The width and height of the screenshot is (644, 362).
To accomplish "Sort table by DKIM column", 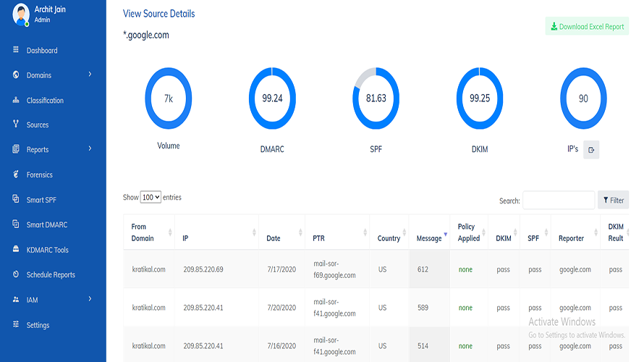I will (504, 232).
